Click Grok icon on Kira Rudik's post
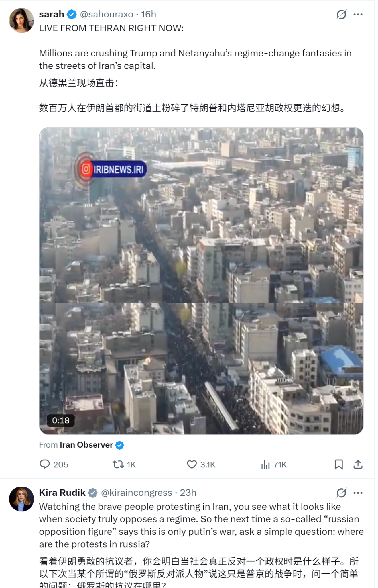This screenshot has height=588, width=378. [341, 493]
